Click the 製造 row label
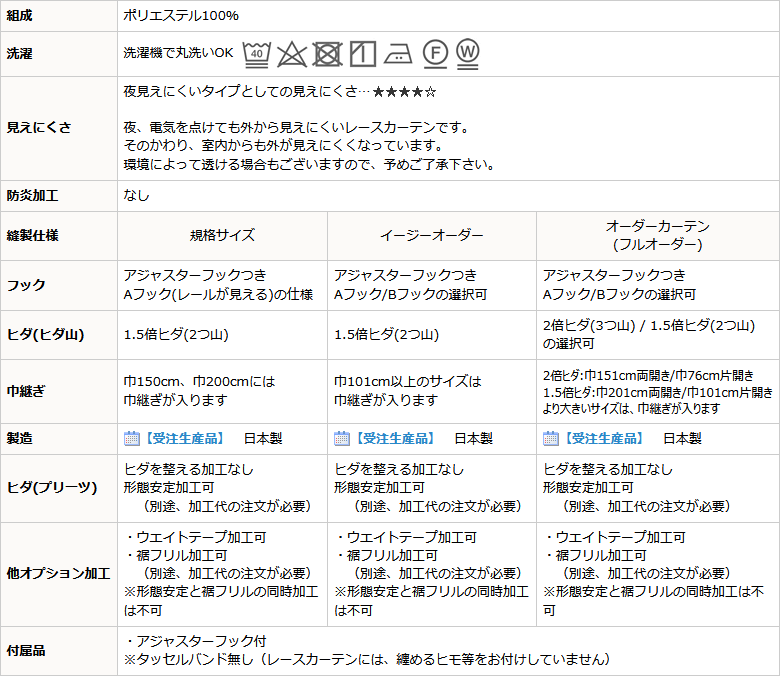The image size is (780, 676). [19, 438]
